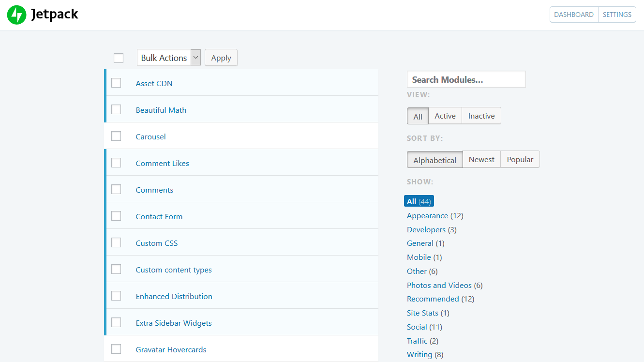Check the Custom content types checkbox
The width and height of the screenshot is (644, 362).
pos(116,269)
